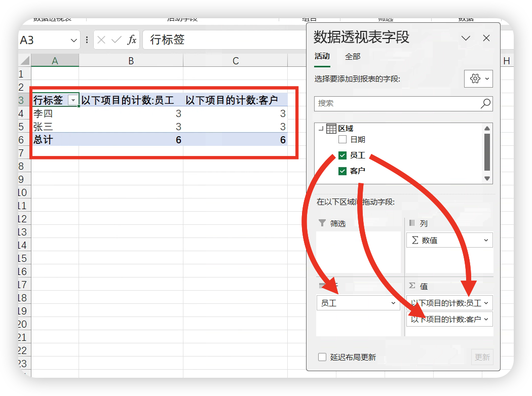Collapse the 区域 tree node
The width and height of the screenshot is (532, 396).
(x=321, y=129)
